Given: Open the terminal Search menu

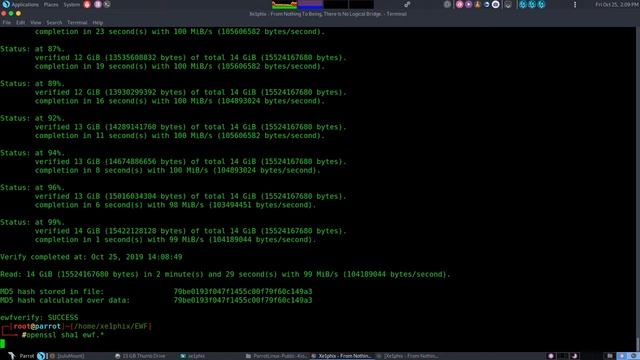Looking at the screenshot, I should [x=54, y=23].
